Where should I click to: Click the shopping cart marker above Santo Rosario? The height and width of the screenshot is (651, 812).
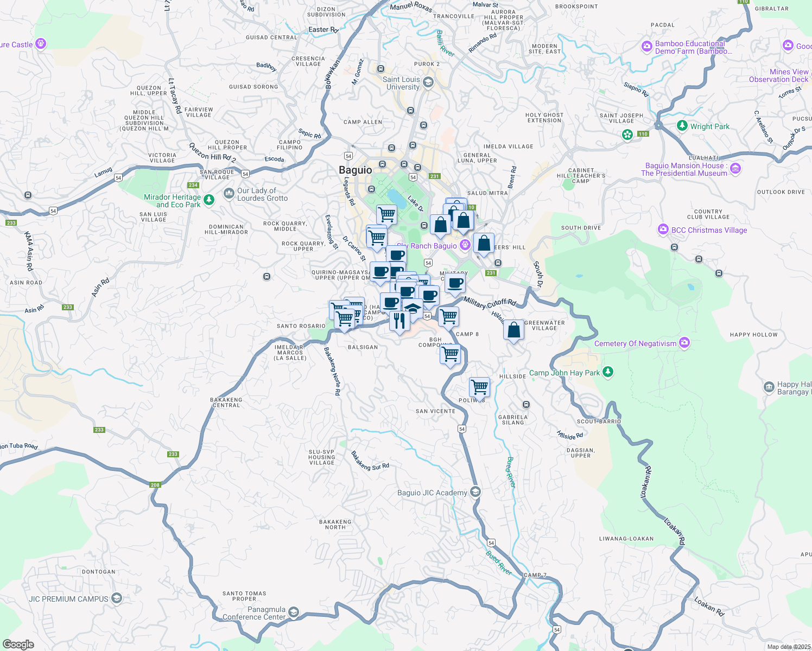[344, 319]
